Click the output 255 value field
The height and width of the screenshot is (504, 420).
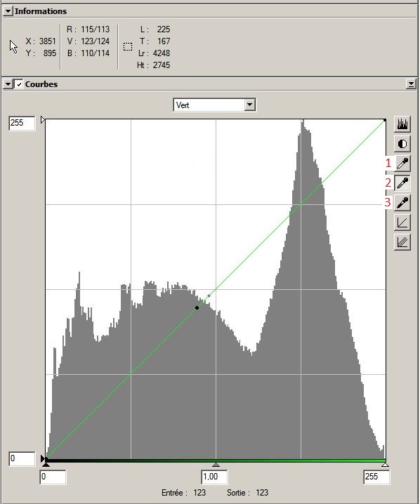(22, 123)
